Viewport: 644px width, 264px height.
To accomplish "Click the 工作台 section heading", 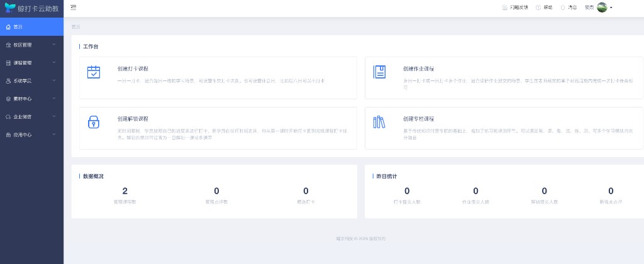I will 91,47.
